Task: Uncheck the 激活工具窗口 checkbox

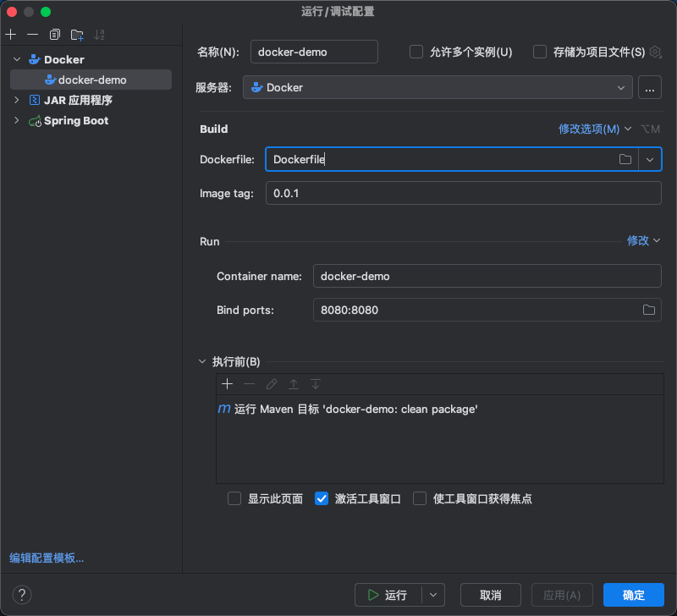Action: point(322,498)
